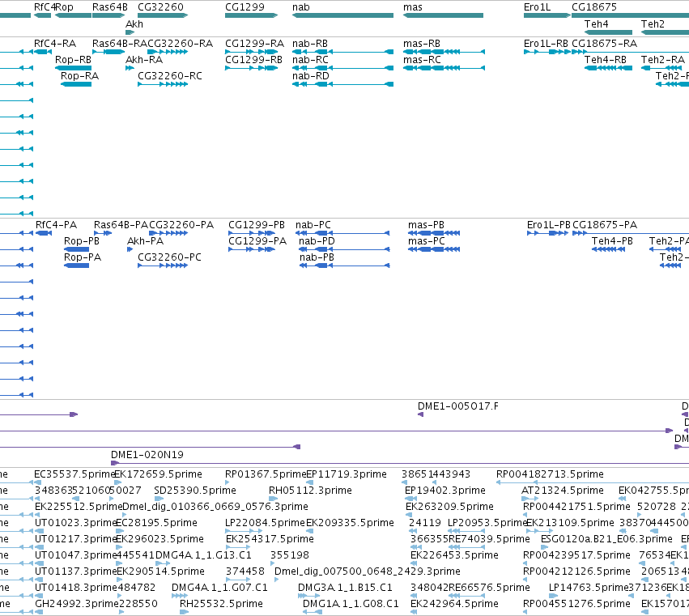This screenshot has width=689, height=616.
Task: Select the CG32260-RC transcript label
Action: (x=170, y=76)
